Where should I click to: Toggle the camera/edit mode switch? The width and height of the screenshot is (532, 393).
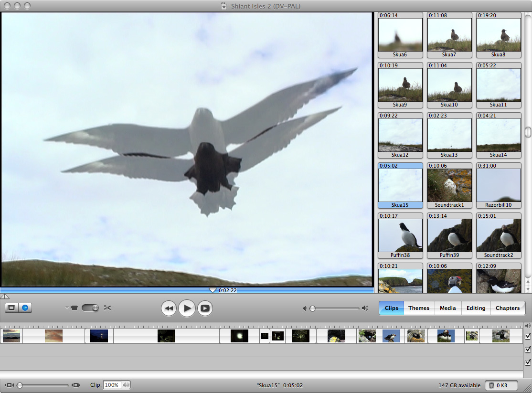tap(90, 308)
